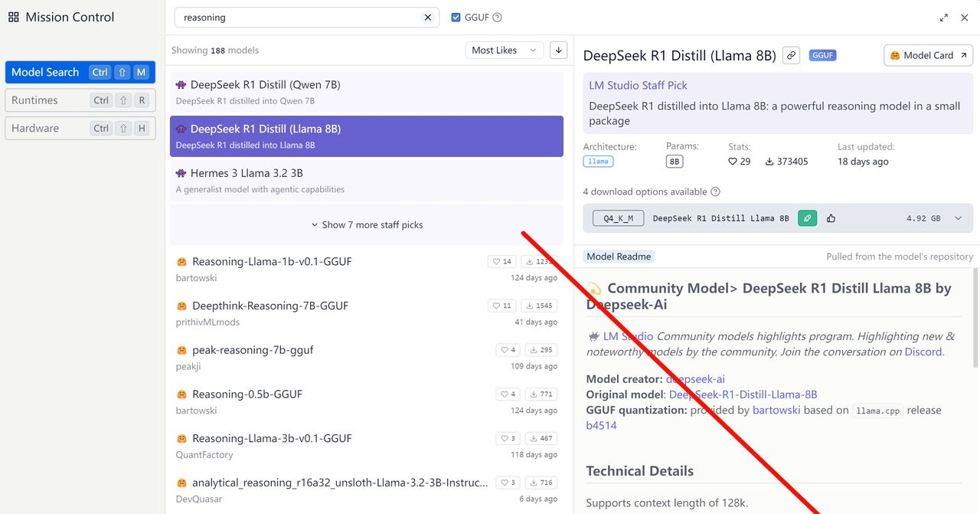980x514 pixels.
Task: Click downloads badge on peak-reasoning-7b-gguf
Action: tap(541, 351)
